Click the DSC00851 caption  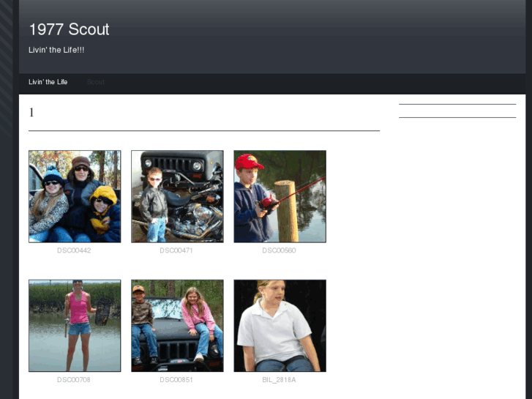tap(176, 380)
